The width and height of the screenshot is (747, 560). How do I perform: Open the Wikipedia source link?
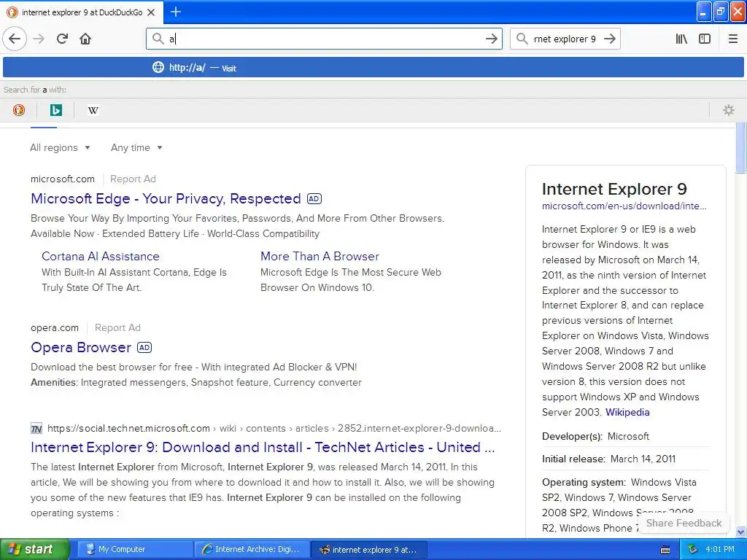[x=627, y=413]
